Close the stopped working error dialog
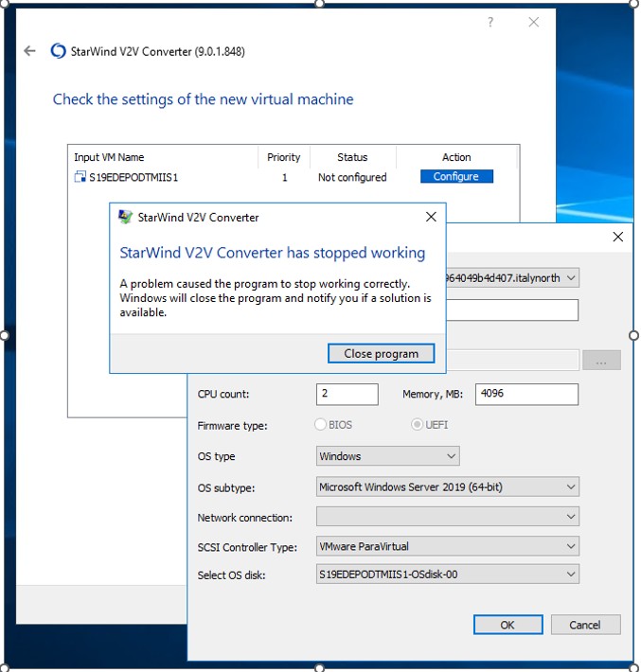 [x=431, y=217]
